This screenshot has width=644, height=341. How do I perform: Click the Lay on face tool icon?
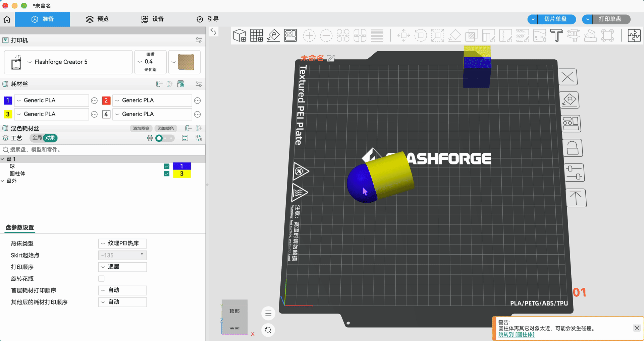pos(454,35)
